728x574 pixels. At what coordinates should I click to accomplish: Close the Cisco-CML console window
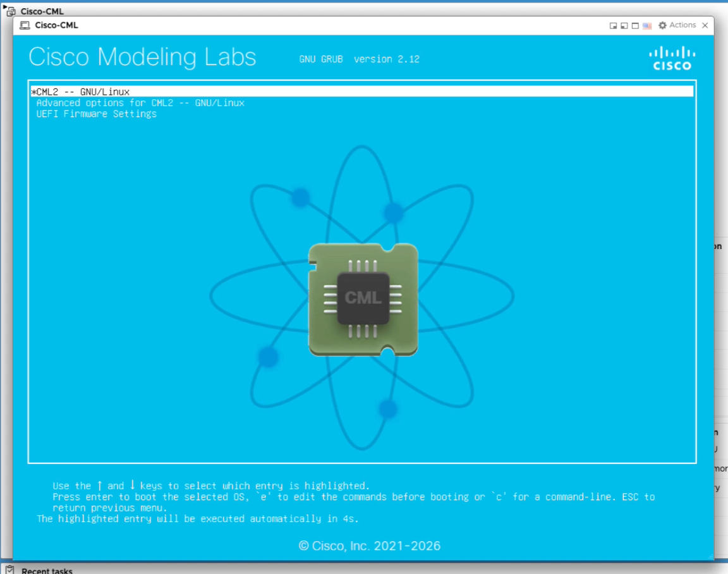pos(705,25)
